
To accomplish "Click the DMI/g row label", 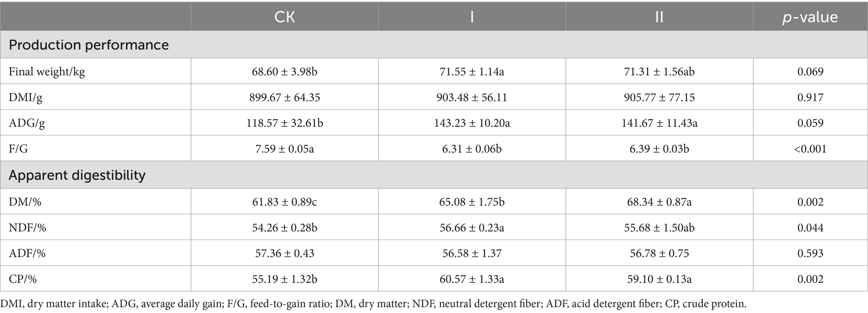I will tap(26, 97).
